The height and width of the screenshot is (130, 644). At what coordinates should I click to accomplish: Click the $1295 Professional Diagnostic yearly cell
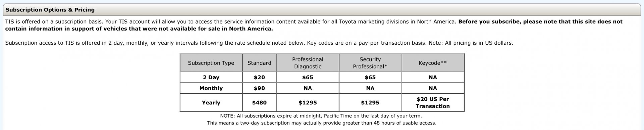308,102
